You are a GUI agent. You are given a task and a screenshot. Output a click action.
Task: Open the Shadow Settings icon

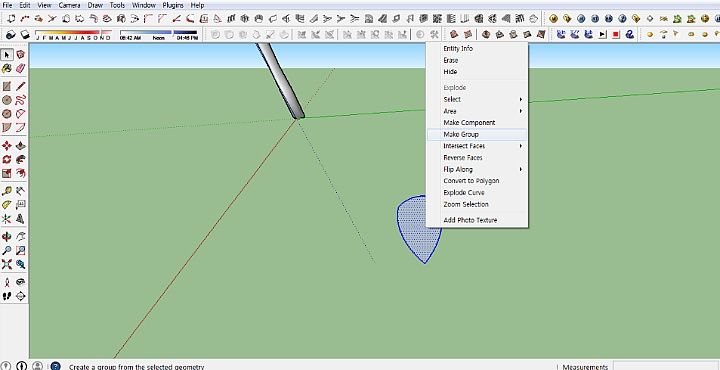click(x=11, y=34)
